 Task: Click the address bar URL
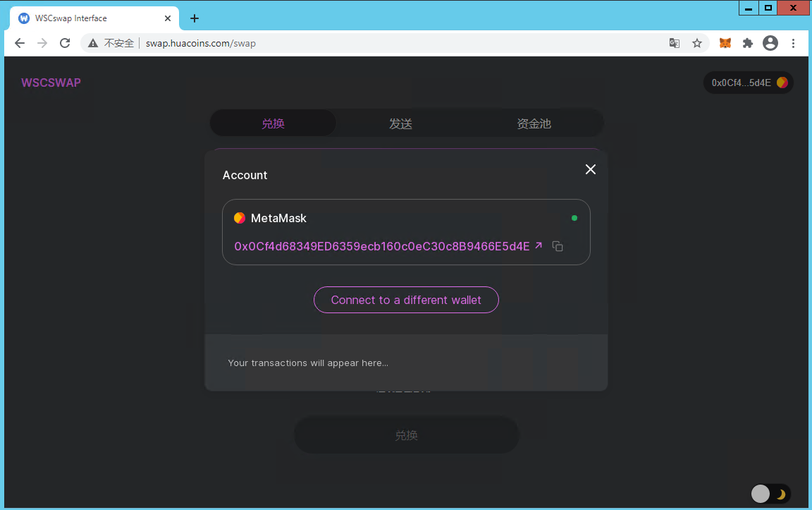200,43
